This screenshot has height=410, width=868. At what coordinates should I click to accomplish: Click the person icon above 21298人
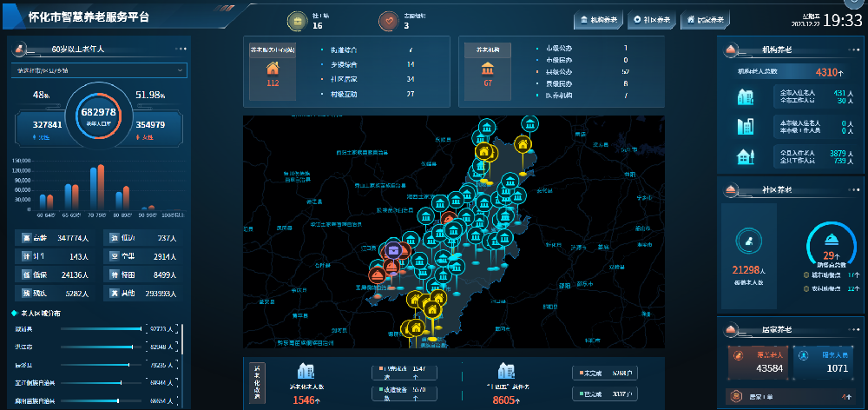[746, 243]
